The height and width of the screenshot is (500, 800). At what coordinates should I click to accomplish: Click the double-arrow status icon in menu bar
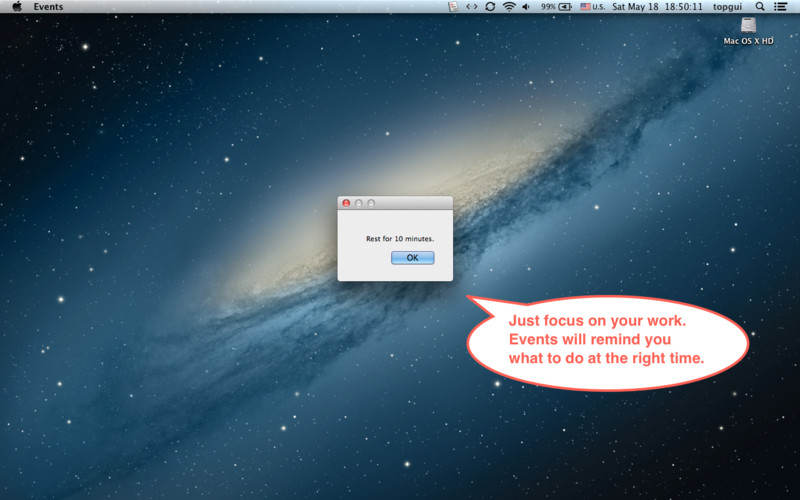472,7
